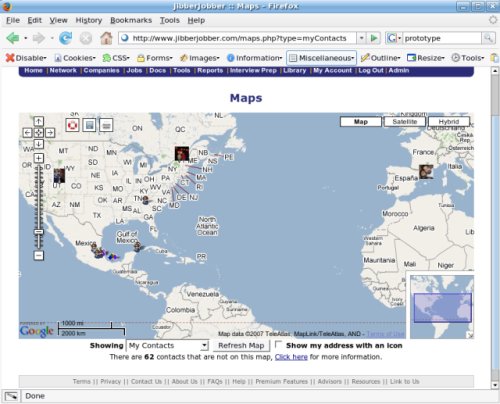
Task: Open the Bookmarks menu
Action: (131, 20)
